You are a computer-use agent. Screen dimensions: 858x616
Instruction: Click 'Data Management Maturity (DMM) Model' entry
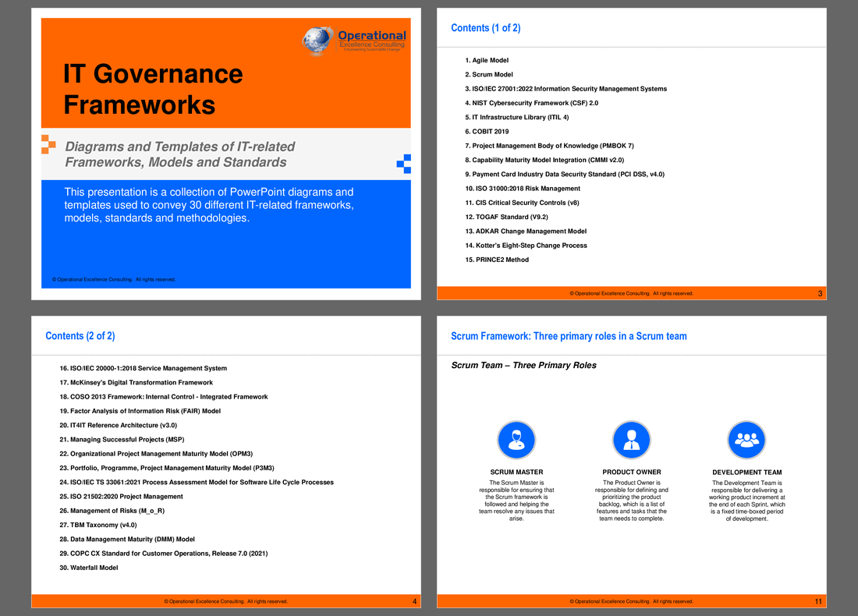[127, 539]
